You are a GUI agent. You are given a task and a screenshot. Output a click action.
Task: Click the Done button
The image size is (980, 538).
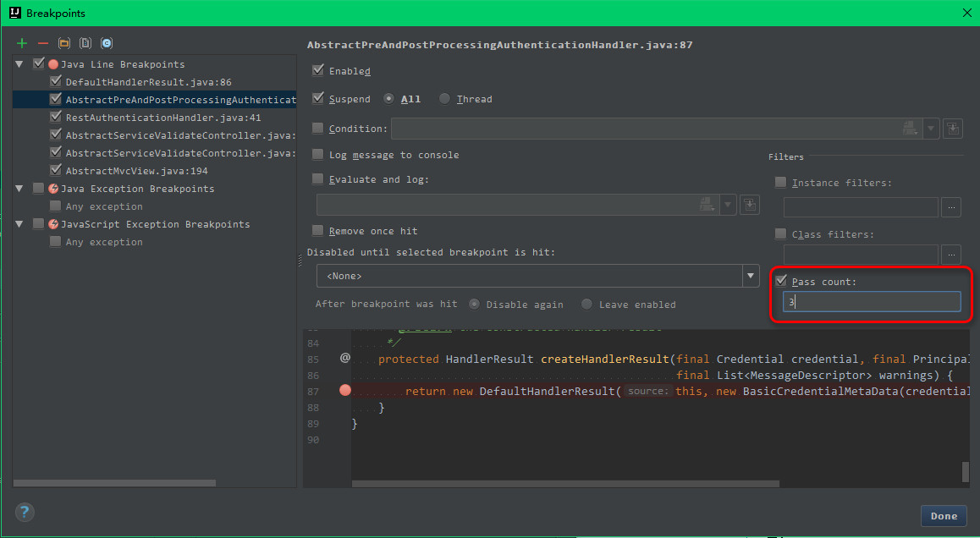coord(944,515)
